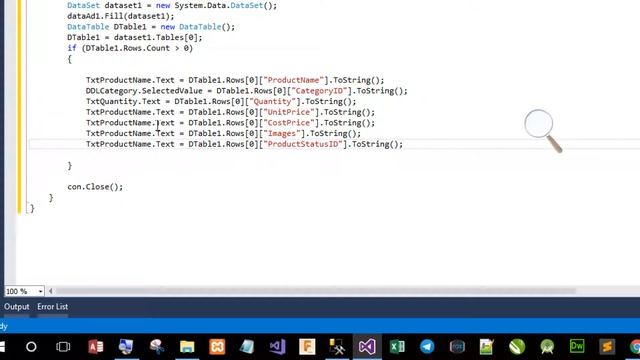
Task: Open Google Chrome at taskbar edge
Action: [635, 347]
